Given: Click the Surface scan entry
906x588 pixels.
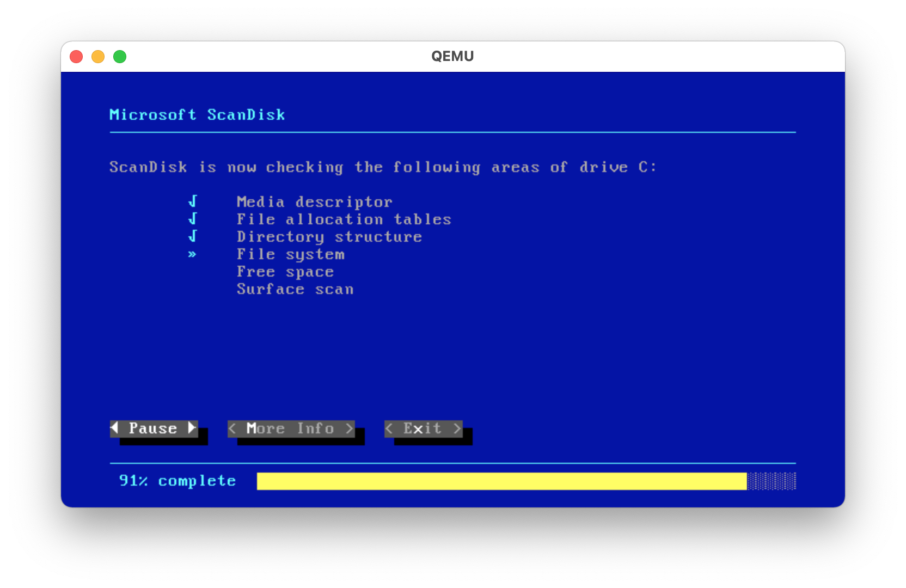Looking at the screenshot, I should [295, 289].
